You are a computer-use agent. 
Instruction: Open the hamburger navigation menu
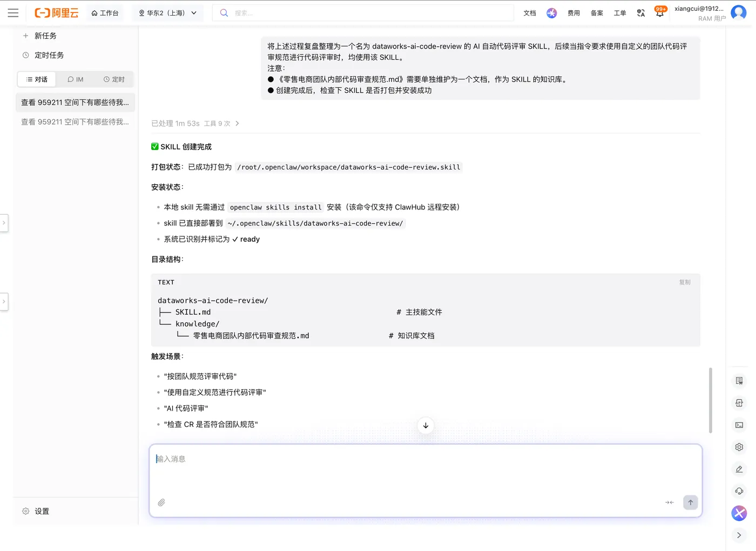[x=13, y=13]
